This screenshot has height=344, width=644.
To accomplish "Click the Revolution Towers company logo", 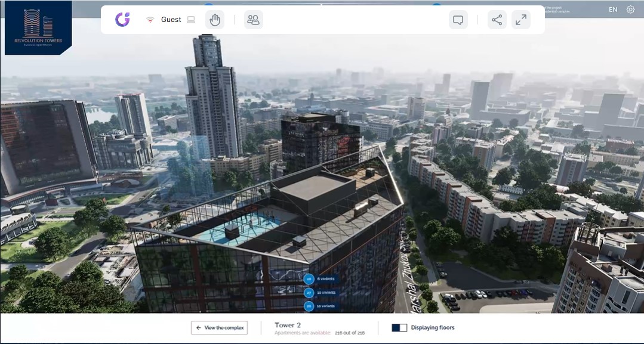I will point(37,28).
